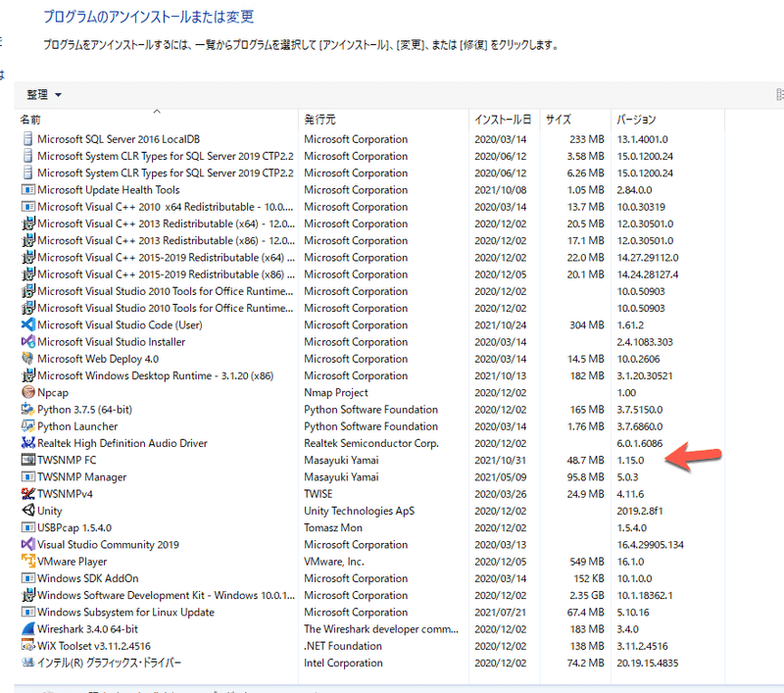
Task: Select Microsoft Update Health Tools
Action: click(x=108, y=190)
